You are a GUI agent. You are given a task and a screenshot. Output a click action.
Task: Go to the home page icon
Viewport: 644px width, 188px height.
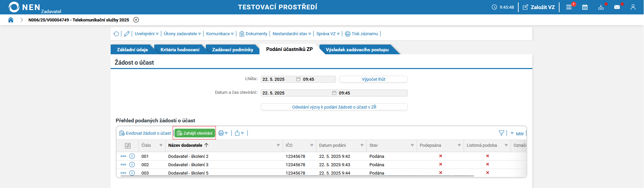[x=11, y=20]
